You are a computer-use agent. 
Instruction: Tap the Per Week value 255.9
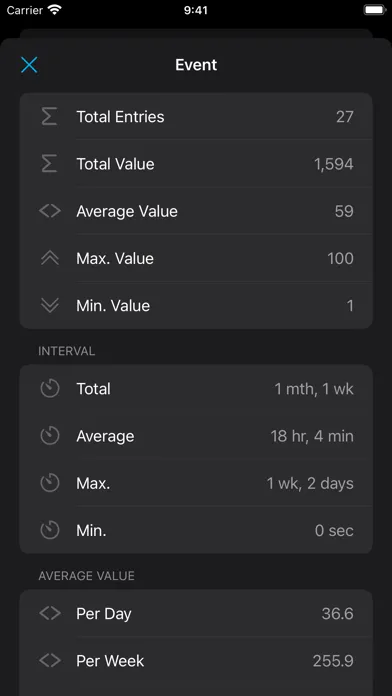tap(333, 661)
